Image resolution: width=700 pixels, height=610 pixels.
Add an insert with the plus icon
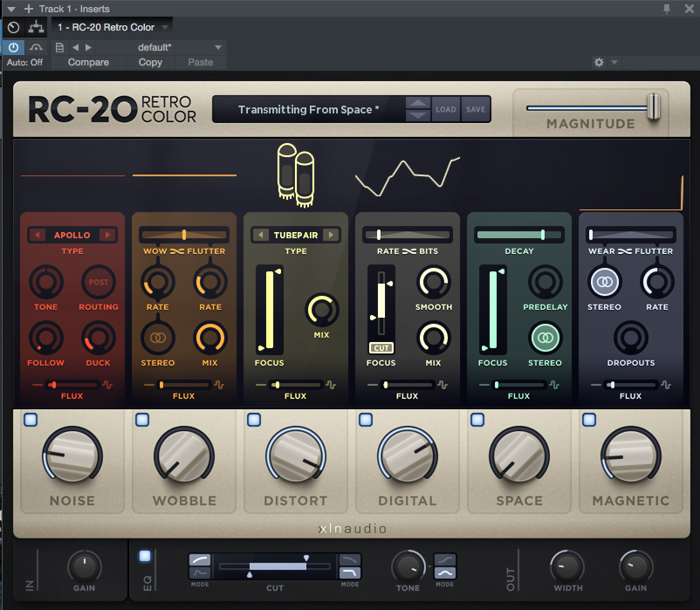pyautogui.click(x=29, y=9)
